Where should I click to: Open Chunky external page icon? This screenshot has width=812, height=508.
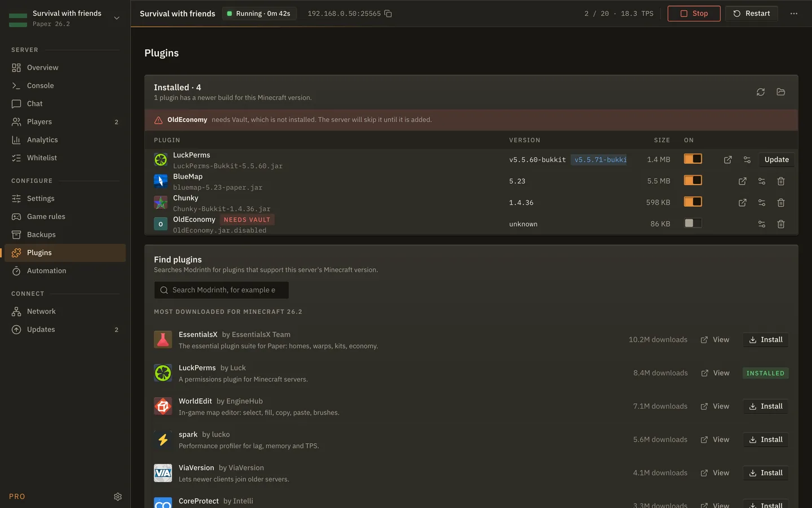tap(743, 203)
